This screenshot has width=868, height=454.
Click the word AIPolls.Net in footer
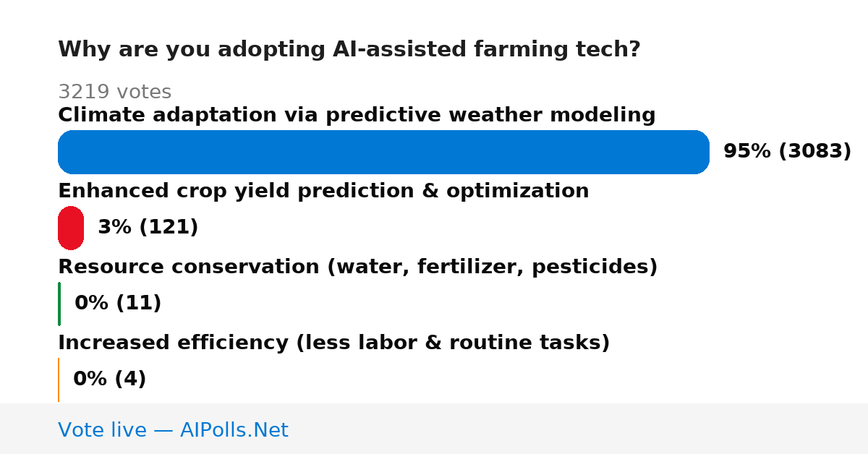point(234,430)
